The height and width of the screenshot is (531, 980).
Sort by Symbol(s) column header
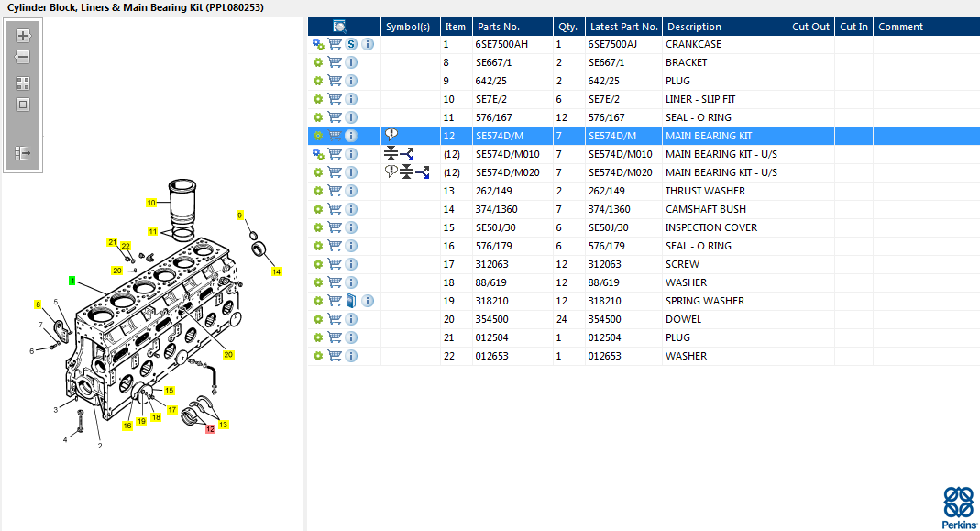coord(408,27)
